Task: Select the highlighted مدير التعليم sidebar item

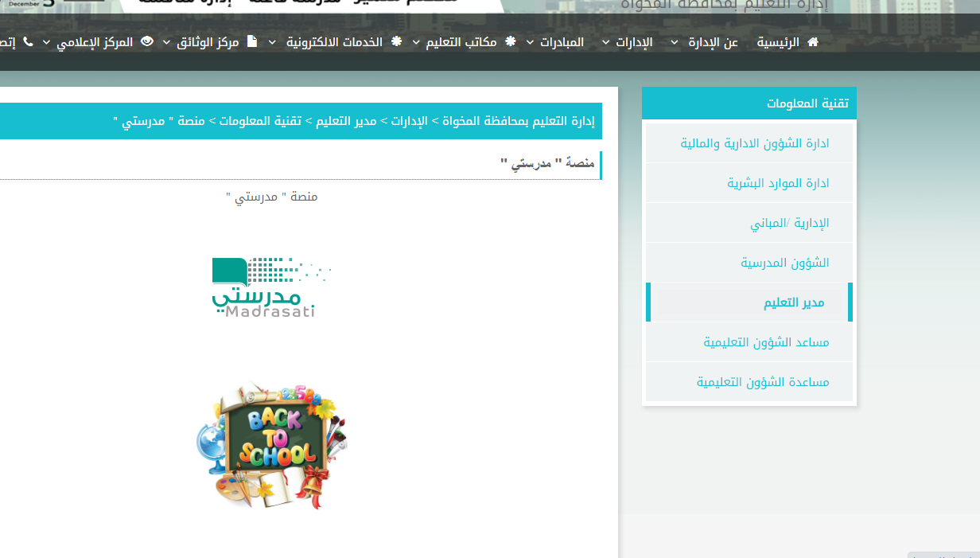Action: click(749, 302)
